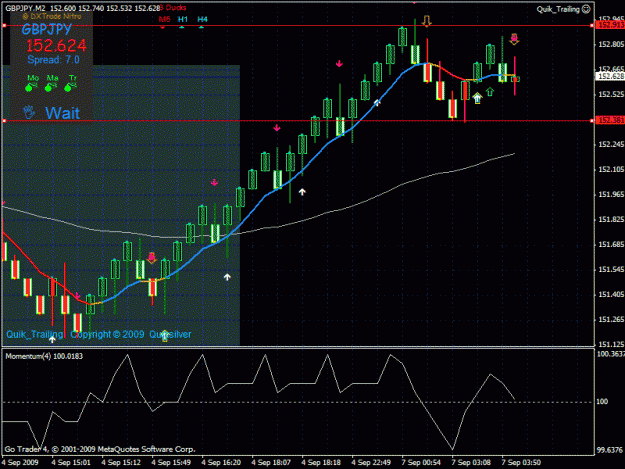This screenshot has width=625, height=469.
Task: Select the yellow up arrow inside the Quicksilver text
Action: coord(165,336)
